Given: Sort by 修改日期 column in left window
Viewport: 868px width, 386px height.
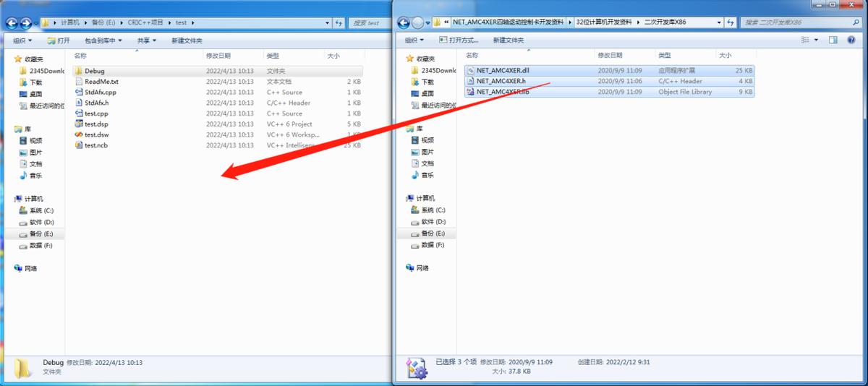Looking at the screenshot, I should pyautogui.click(x=218, y=55).
